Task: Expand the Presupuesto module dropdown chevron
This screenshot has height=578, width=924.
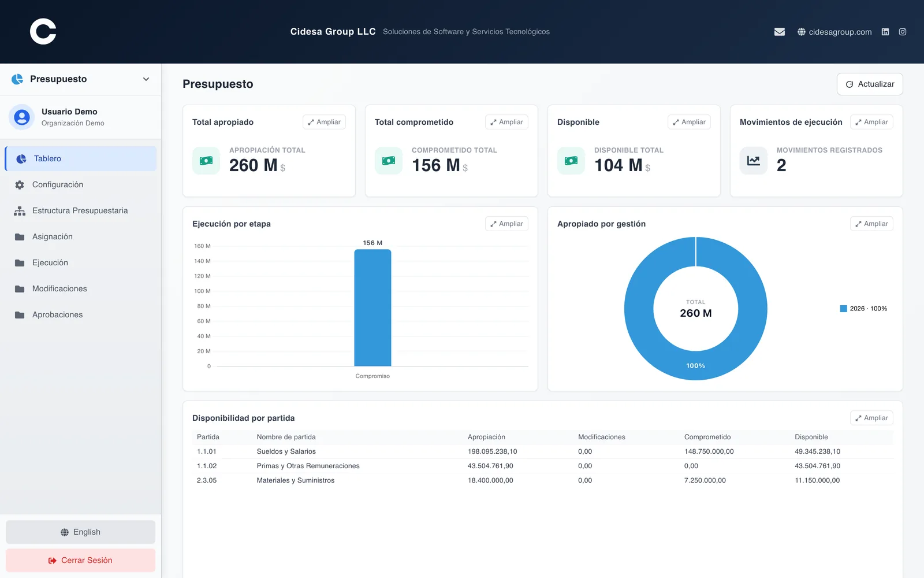Action: [x=146, y=79]
